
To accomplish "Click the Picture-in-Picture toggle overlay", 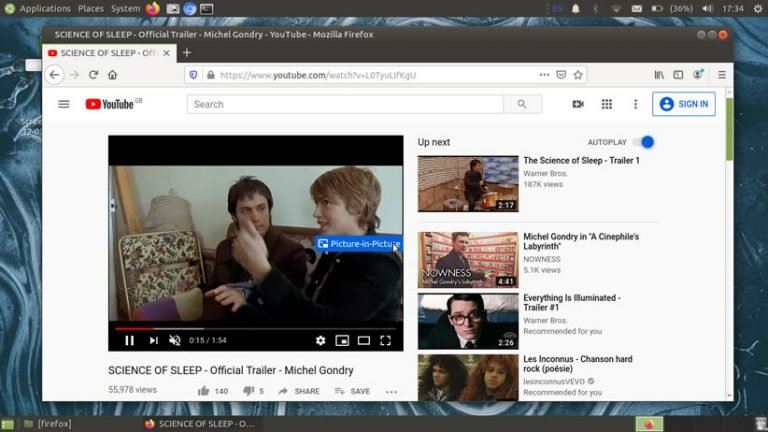I will click(358, 244).
